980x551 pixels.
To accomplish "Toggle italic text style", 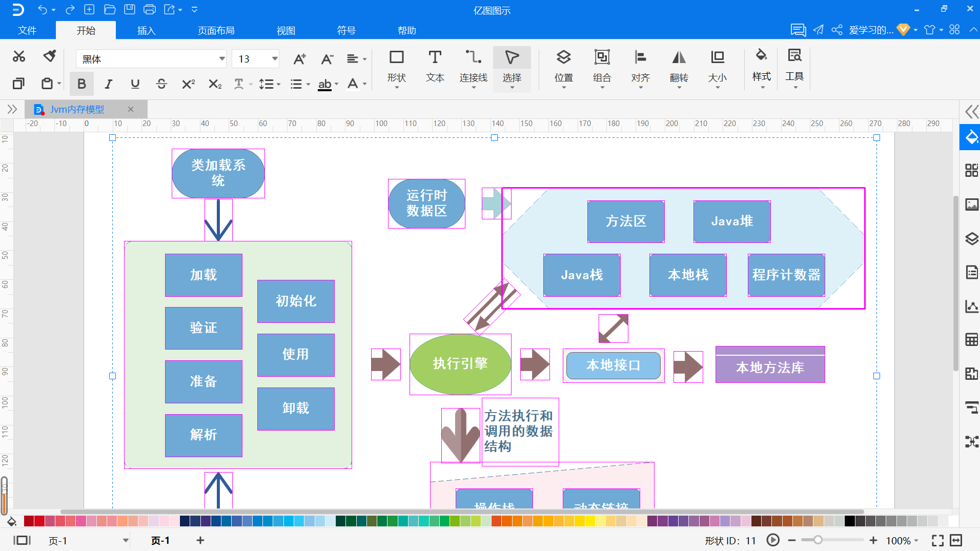I will pos(108,84).
